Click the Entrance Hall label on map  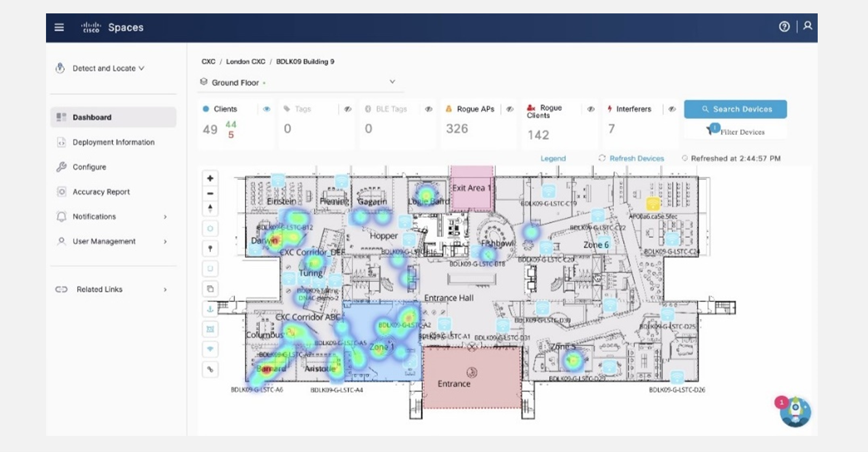448,298
